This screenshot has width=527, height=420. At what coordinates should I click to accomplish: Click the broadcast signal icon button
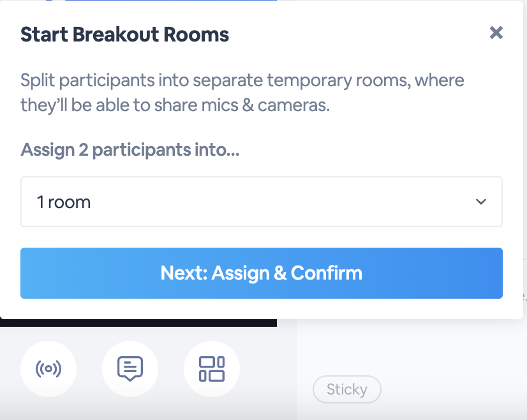pyautogui.click(x=48, y=369)
